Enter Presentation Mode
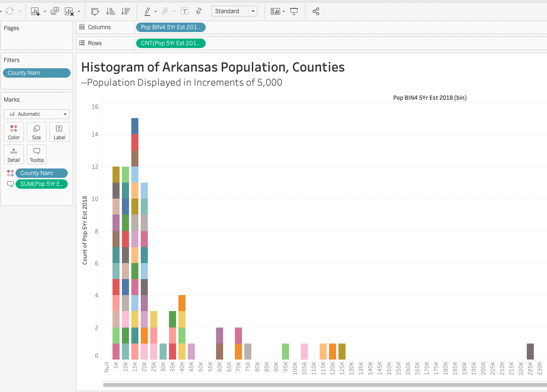Image resolution: width=547 pixels, height=392 pixels. (294, 11)
